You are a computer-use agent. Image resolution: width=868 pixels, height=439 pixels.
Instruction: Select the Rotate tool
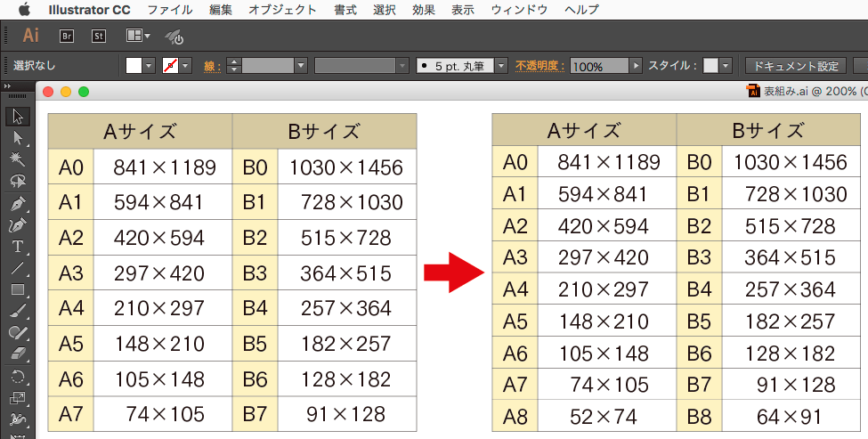(18, 378)
